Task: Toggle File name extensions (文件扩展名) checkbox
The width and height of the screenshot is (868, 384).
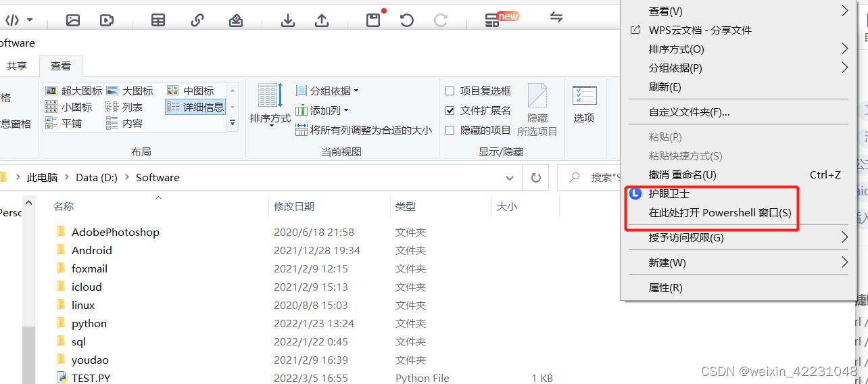Action: click(x=479, y=110)
